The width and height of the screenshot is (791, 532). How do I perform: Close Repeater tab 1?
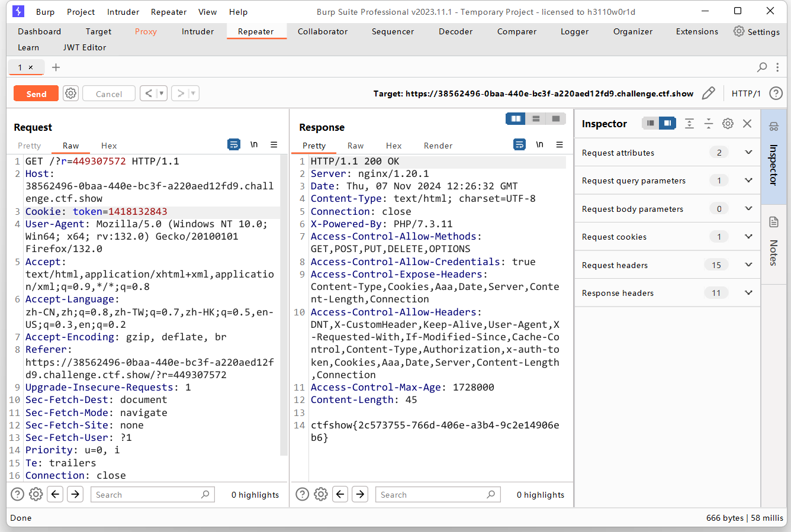coord(31,67)
